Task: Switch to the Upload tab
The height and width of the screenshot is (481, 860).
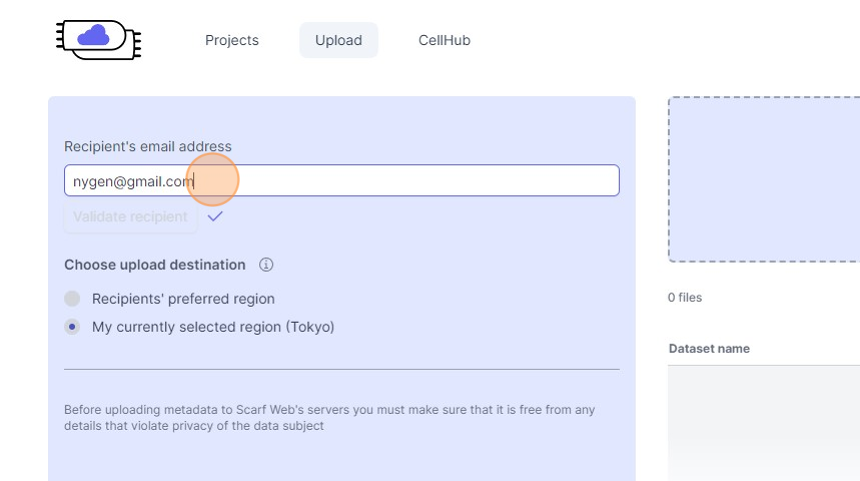Action: (338, 40)
